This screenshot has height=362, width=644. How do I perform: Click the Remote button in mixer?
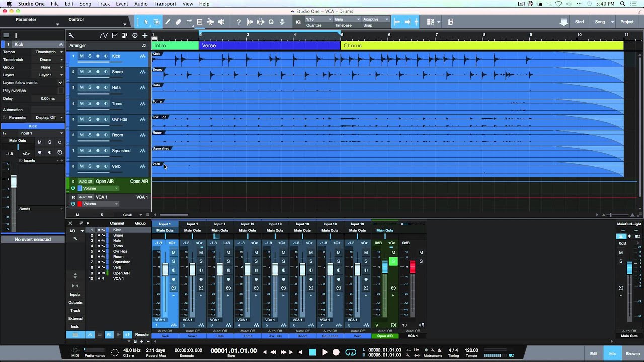(x=142, y=334)
